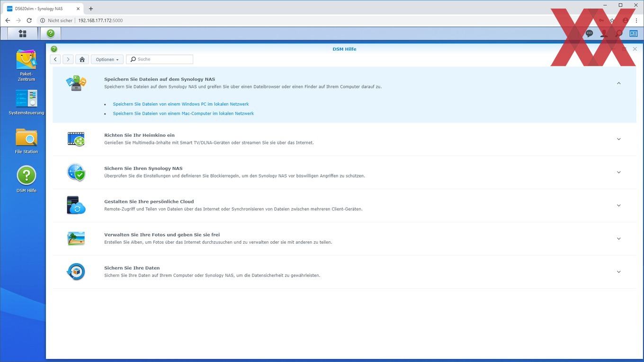This screenshot has width=644, height=362.
Task: Expand the Sichern Sie Ihre Daten section
Action: point(618,272)
